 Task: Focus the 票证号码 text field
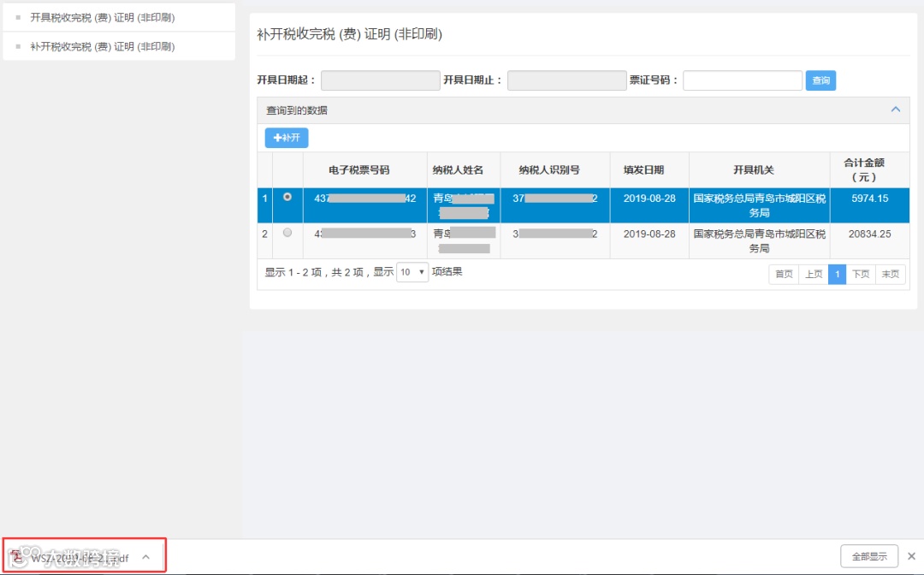click(x=742, y=80)
